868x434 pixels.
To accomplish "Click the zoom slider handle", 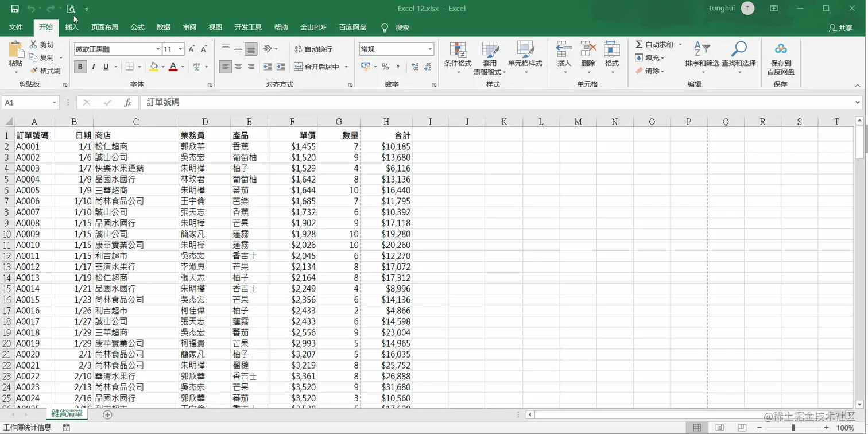I will (x=793, y=428).
